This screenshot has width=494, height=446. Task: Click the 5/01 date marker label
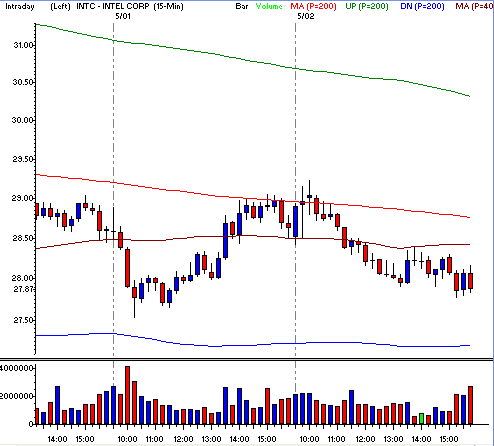[x=123, y=16]
